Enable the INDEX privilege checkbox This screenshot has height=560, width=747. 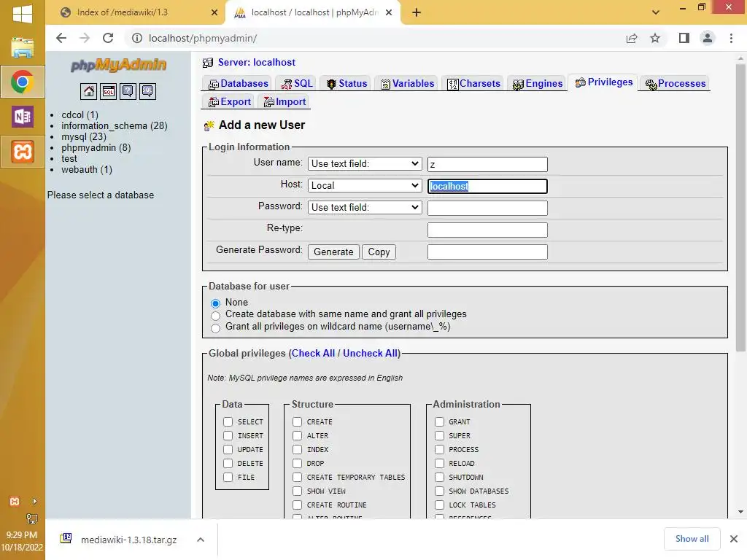298,449
